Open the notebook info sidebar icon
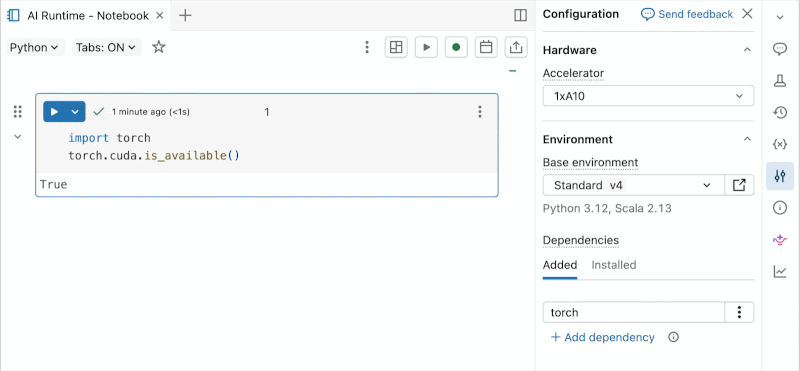800x371 pixels. [x=780, y=208]
